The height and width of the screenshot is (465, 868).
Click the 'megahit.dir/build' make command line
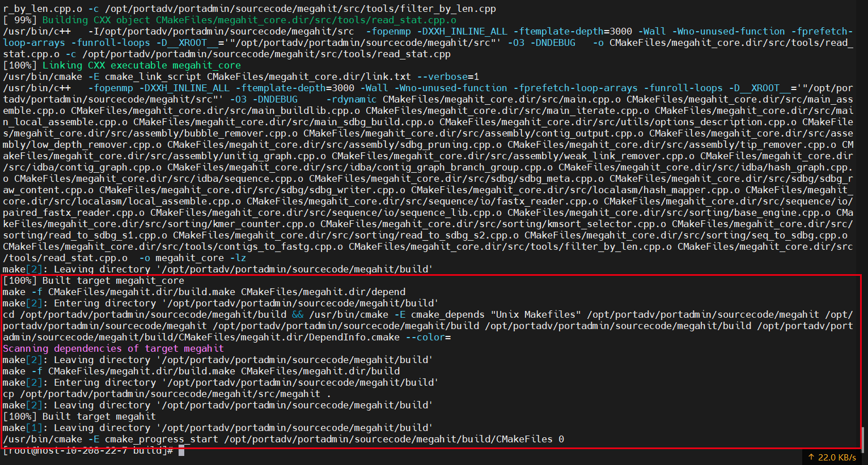point(201,371)
